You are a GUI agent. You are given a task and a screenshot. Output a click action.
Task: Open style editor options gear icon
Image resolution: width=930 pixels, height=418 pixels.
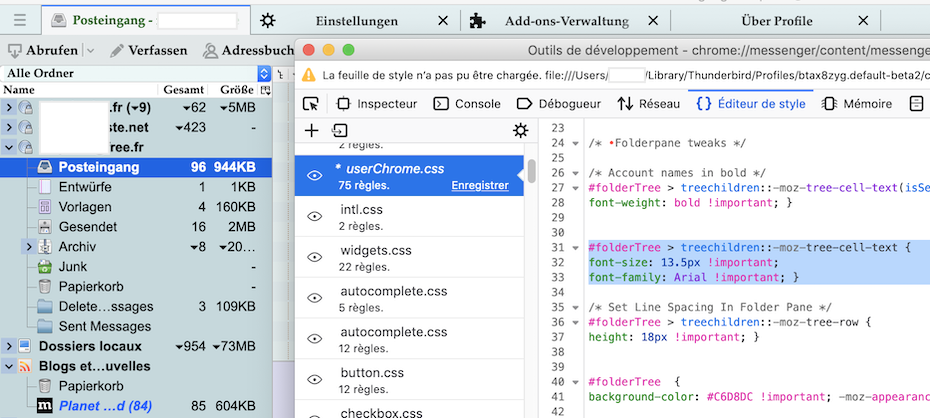(520, 130)
